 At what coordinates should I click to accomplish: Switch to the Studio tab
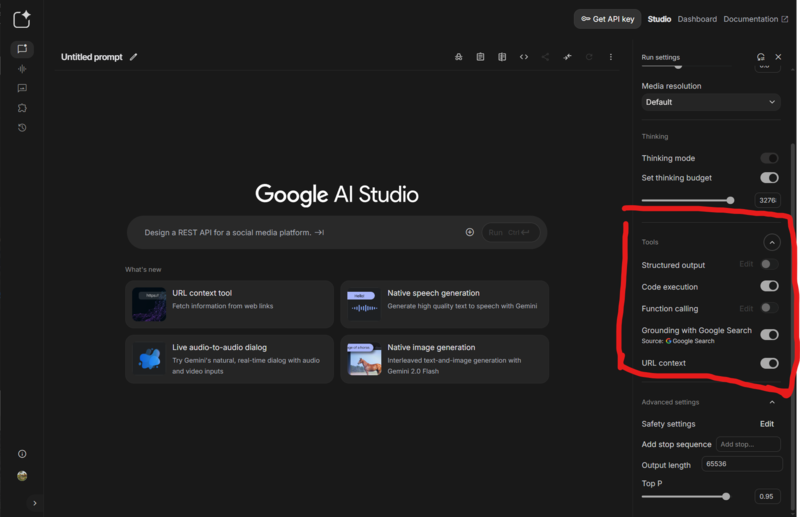point(659,19)
